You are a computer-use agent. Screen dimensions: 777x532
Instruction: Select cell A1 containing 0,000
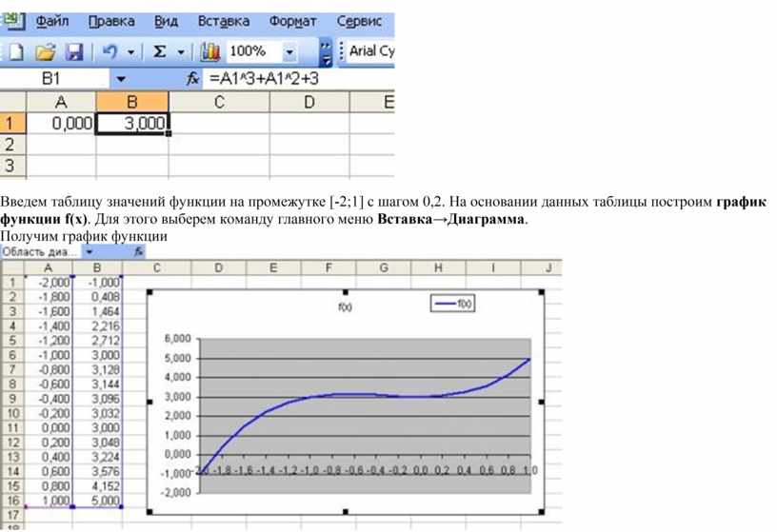tap(62, 124)
